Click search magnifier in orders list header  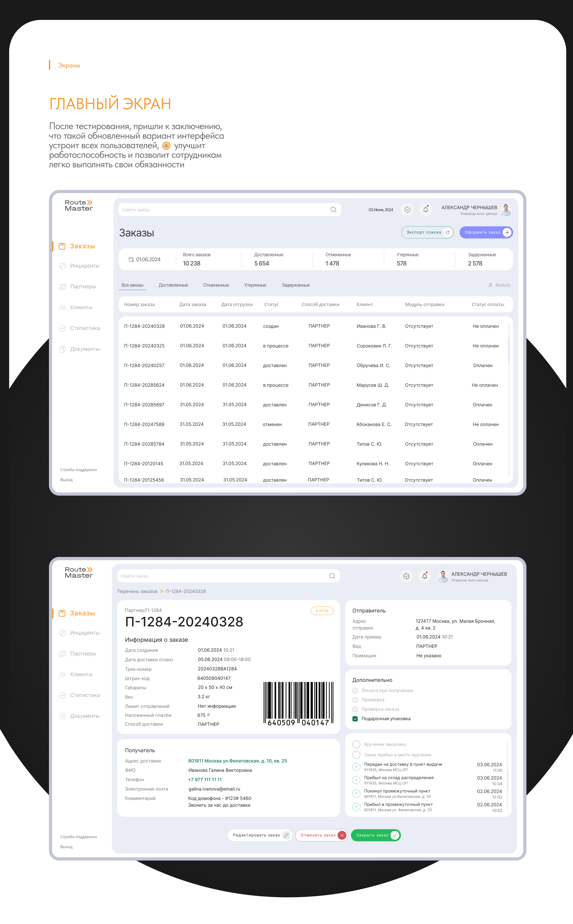pos(333,210)
